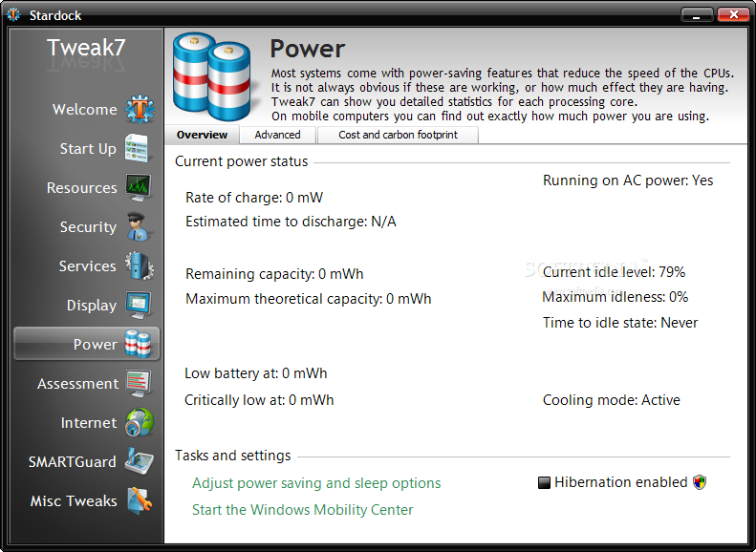The height and width of the screenshot is (552, 756).
Task: Click the 'Power' page title
Action: coord(307,49)
